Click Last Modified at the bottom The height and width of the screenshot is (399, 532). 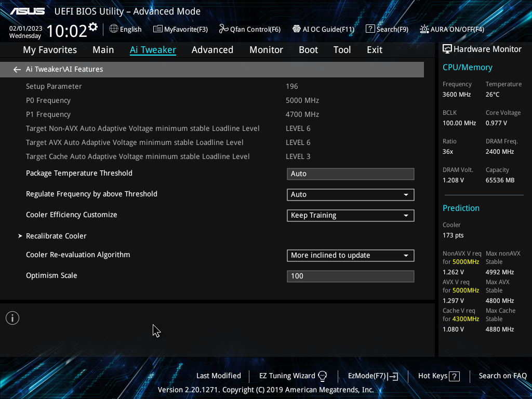click(x=219, y=376)
